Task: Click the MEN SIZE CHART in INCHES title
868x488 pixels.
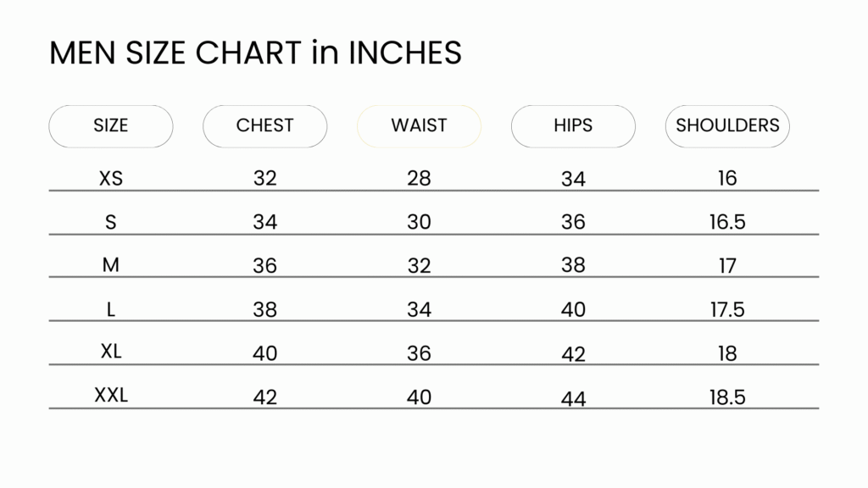Action: 255,53
